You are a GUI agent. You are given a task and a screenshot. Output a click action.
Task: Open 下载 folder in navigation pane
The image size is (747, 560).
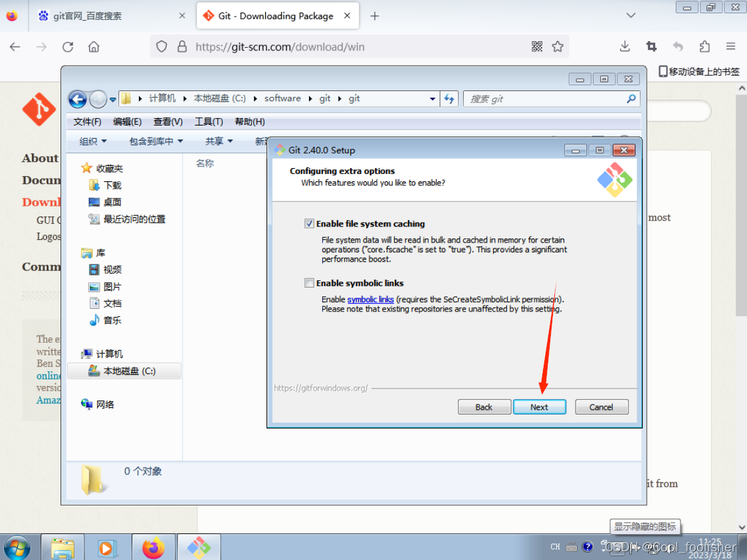pyautogui.click(x=105, y=185)
